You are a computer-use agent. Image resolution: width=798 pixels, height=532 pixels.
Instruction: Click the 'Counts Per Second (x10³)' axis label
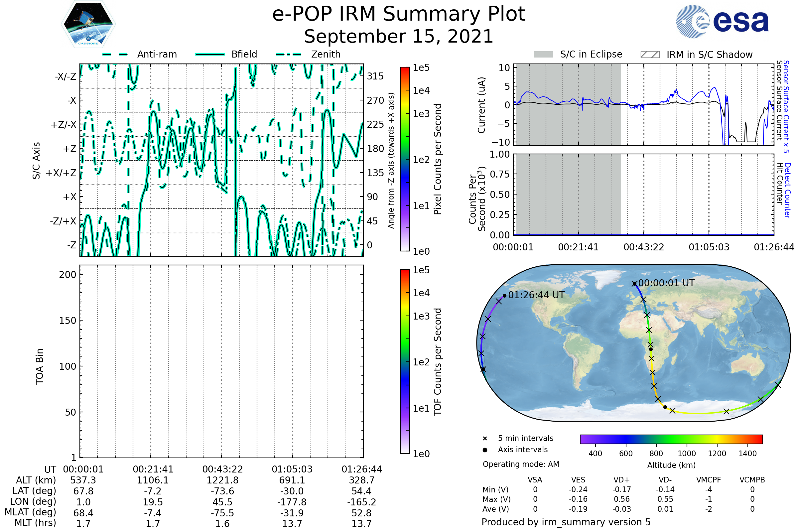tap(477, 199)
